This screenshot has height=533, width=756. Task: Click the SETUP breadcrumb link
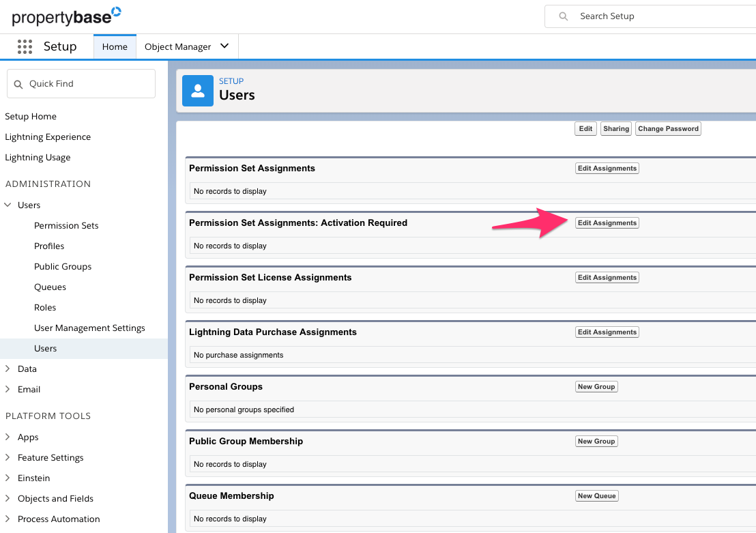point(231,81)
